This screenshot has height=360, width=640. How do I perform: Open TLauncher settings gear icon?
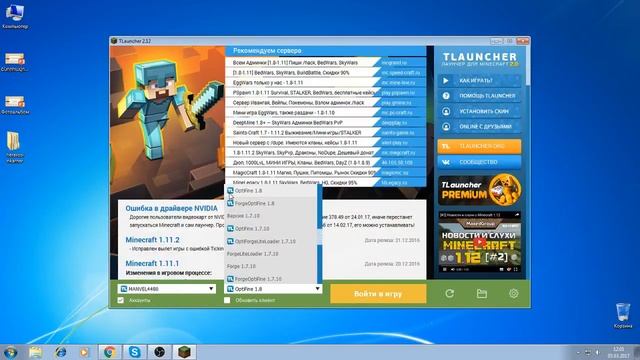(x=513, y=293)
